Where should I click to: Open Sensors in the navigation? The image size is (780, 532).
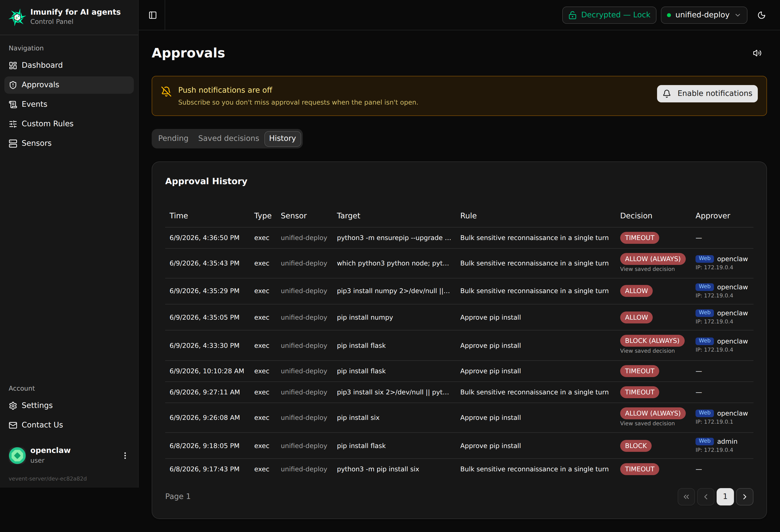(x=69, y=143)
